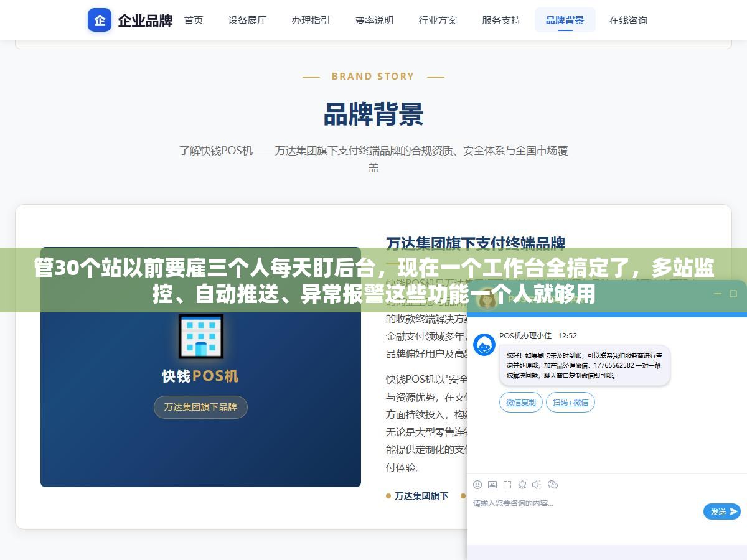Click the building icon on the 快钱POS机 card
Viewport: 747px width, 560px height.
[x=200, y=336]
